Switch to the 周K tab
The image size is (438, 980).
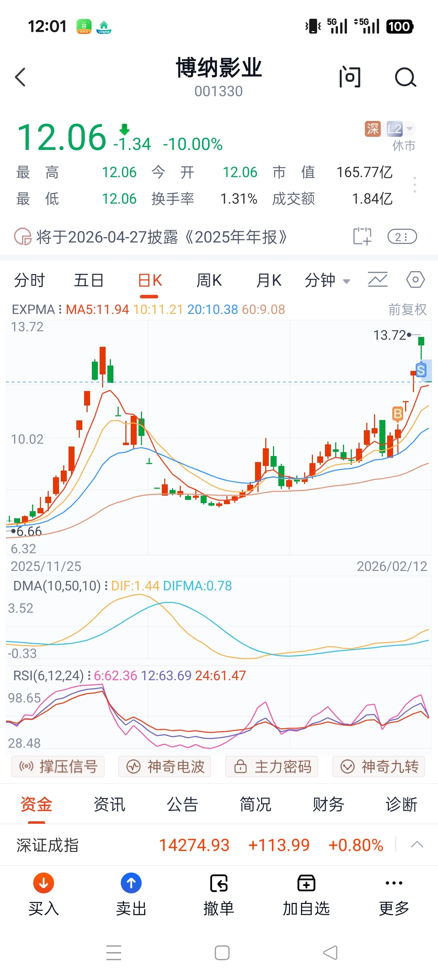[x=209, y=280]
